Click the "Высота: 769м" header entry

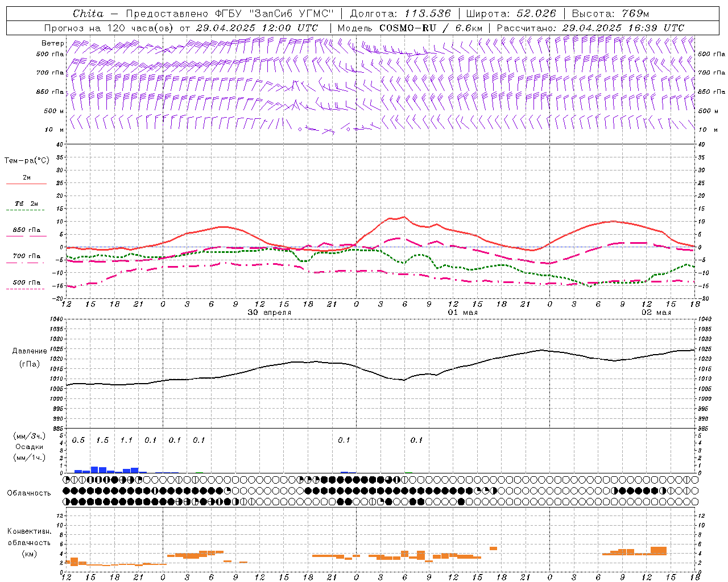(x=610, y=14)
